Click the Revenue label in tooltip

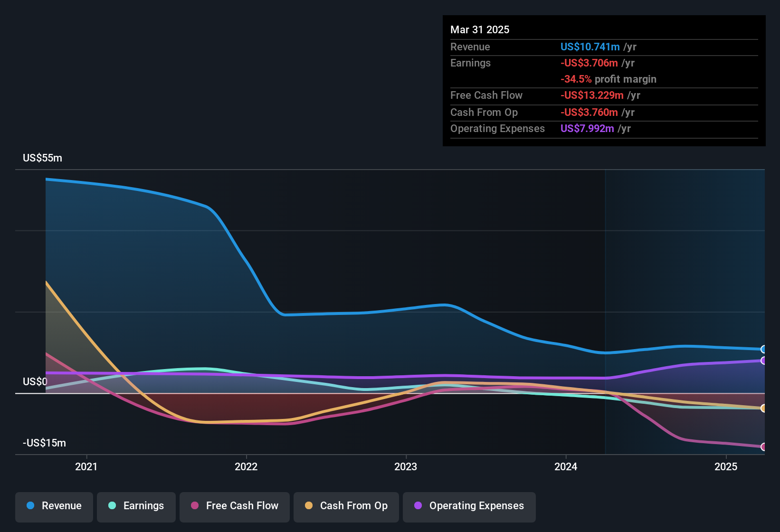pos(470,47)
